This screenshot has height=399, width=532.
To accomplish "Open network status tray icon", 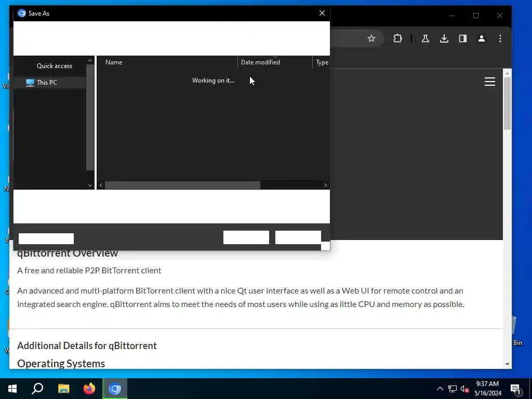I will click(453, 389).
